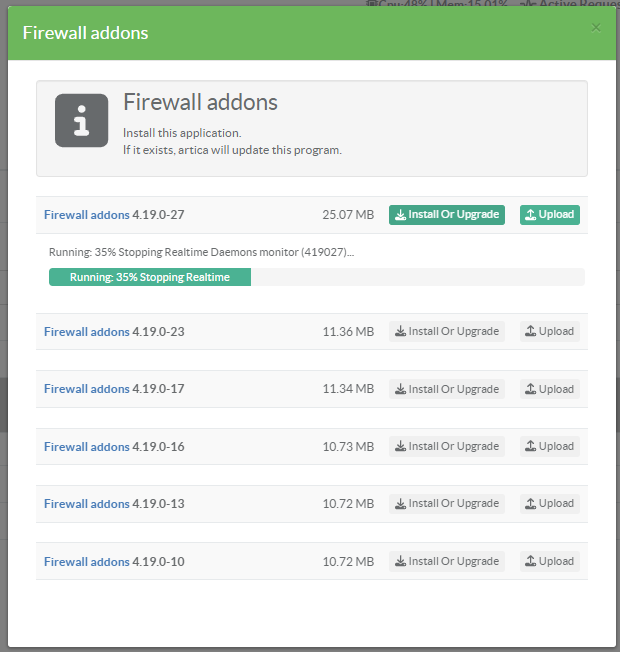Install Or Upgrade version 4.19.0-10
Image resolution: width=620 pixels, height=652 pixels.
coord(447,562)
